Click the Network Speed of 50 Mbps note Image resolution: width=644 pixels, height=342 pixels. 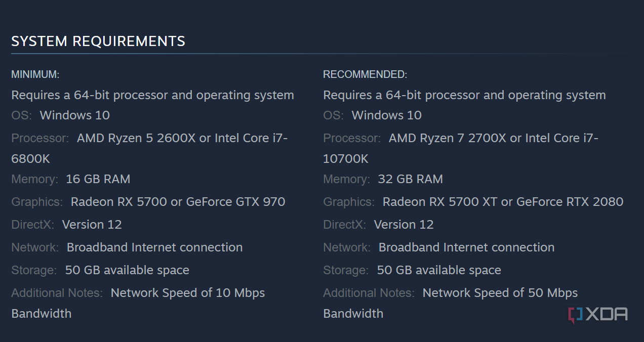click(500, 293)
